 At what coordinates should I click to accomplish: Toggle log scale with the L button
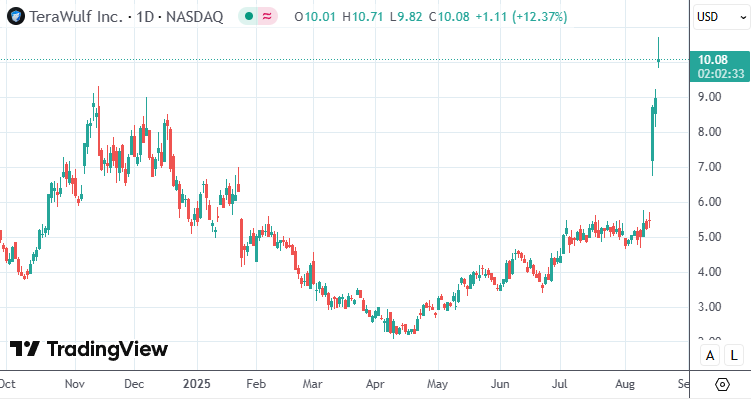tap(733, 355)
